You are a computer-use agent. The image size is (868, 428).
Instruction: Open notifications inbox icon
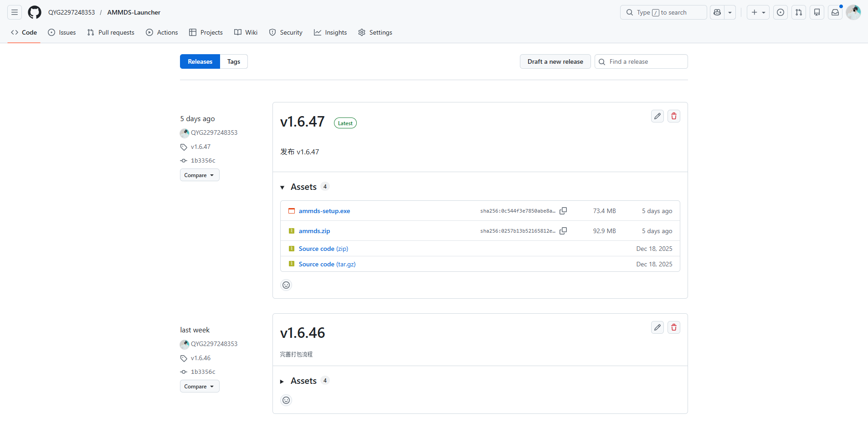click(835, 12)
